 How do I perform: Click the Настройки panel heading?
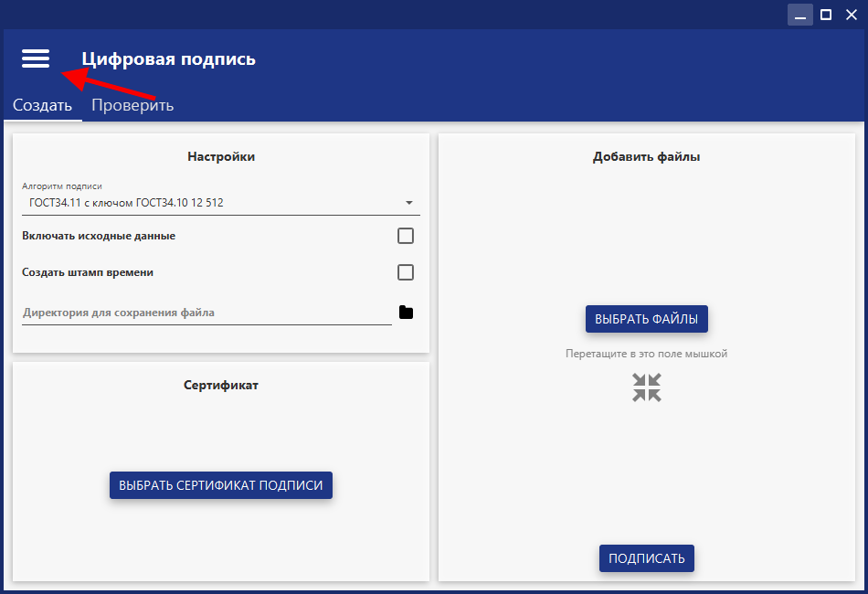pos(221,156)
